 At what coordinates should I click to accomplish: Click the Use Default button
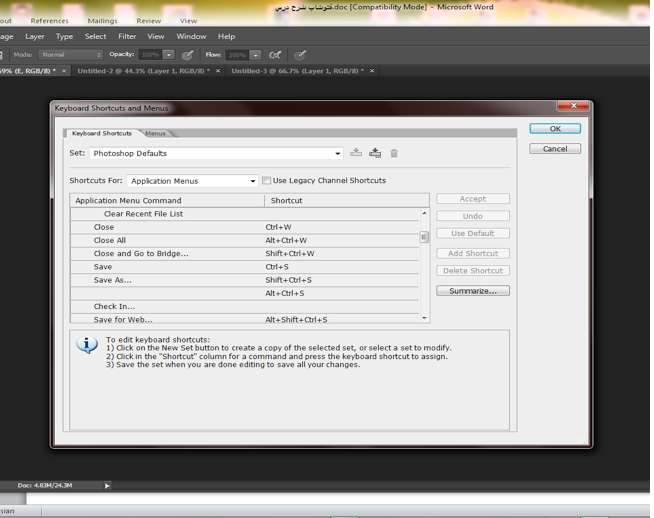click(473, 234)
